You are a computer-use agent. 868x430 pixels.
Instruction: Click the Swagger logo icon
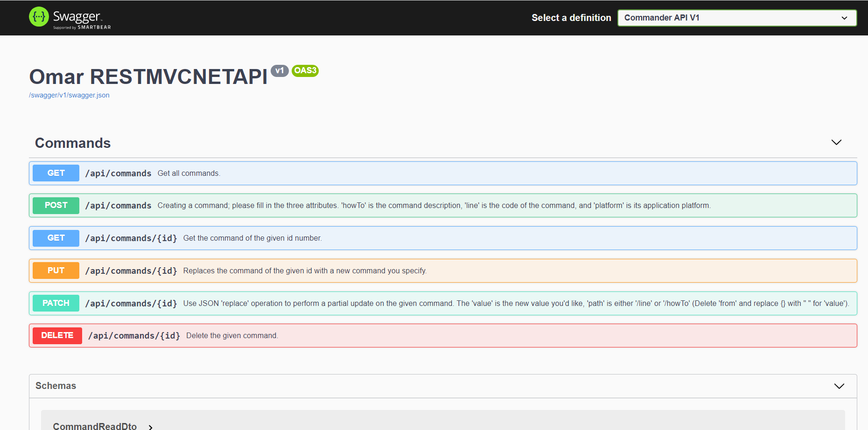point(39,17)
